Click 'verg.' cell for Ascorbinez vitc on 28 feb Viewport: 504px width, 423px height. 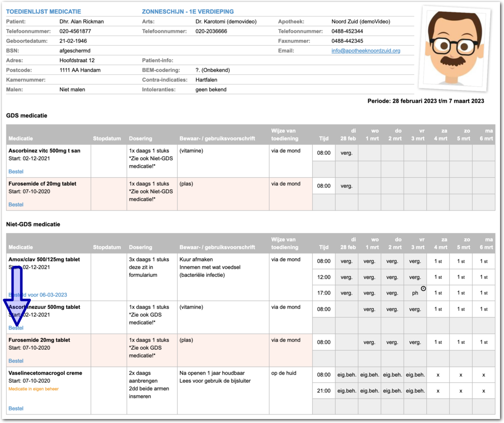click(346, 153)
